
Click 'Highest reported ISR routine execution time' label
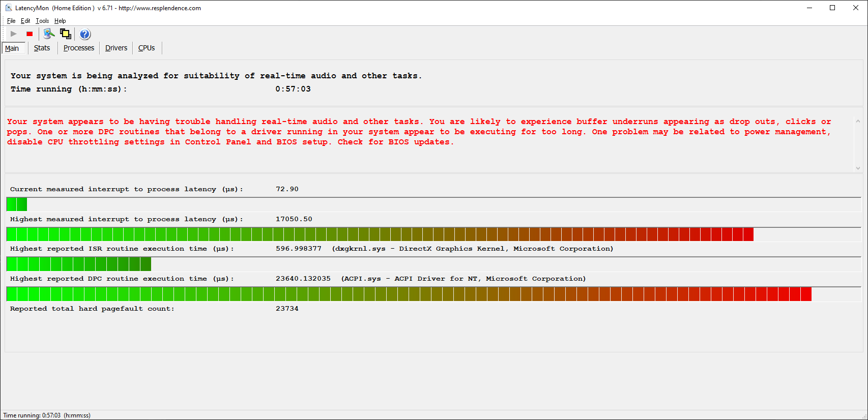[x=122, y=249]
